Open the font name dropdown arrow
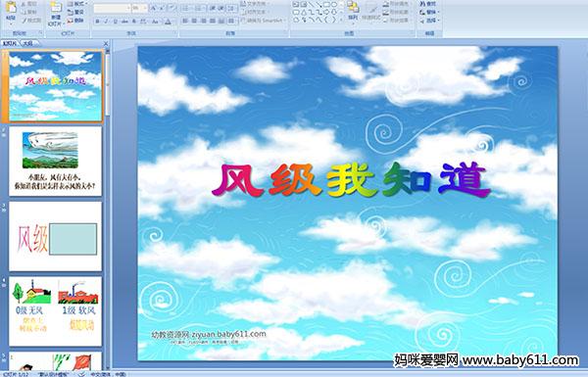This screenshot has width=588, height=377. (x=128, y=8)
